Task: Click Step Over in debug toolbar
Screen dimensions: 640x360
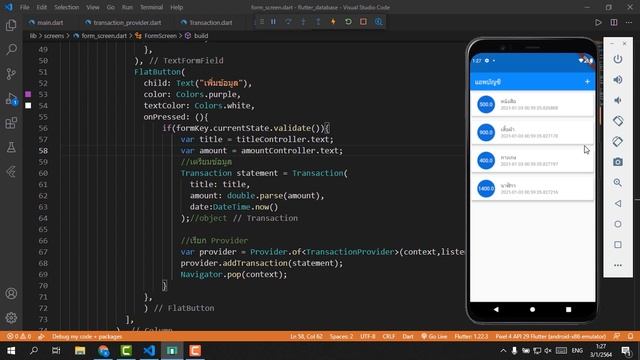Action: tap(288, 22)
